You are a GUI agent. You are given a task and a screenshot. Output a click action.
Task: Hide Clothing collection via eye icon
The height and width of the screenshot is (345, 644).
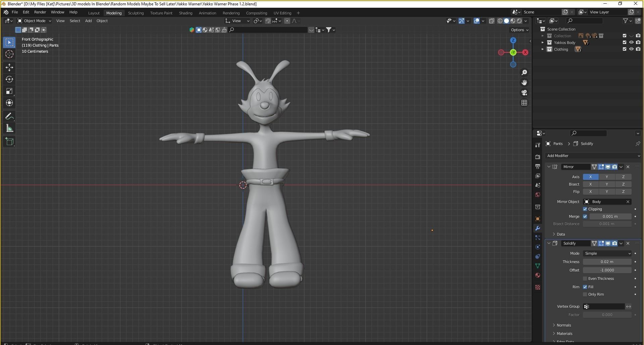tap(631, 49)
